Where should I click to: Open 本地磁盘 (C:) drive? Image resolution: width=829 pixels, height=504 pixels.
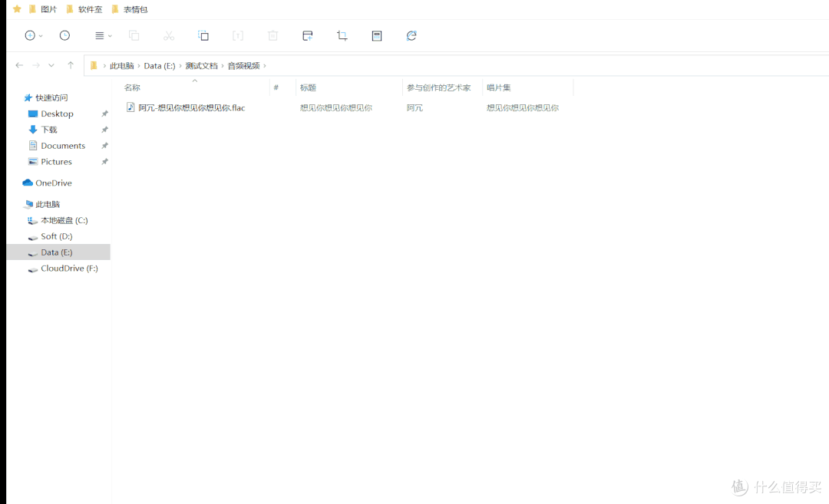pos(64,220)
